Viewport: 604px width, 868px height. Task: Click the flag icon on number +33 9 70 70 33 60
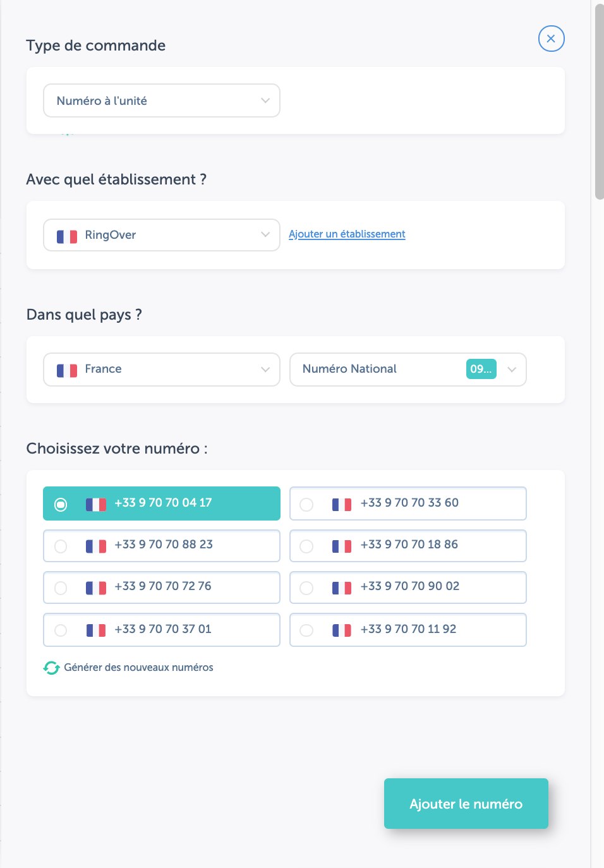pyautogui.click(x=341, y=503)
